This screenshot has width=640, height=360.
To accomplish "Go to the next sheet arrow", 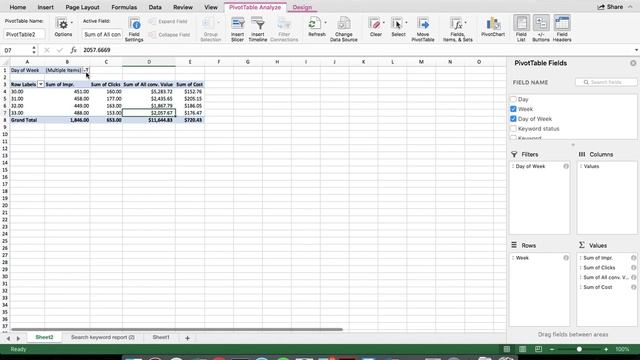I will (x=18, y=338).
